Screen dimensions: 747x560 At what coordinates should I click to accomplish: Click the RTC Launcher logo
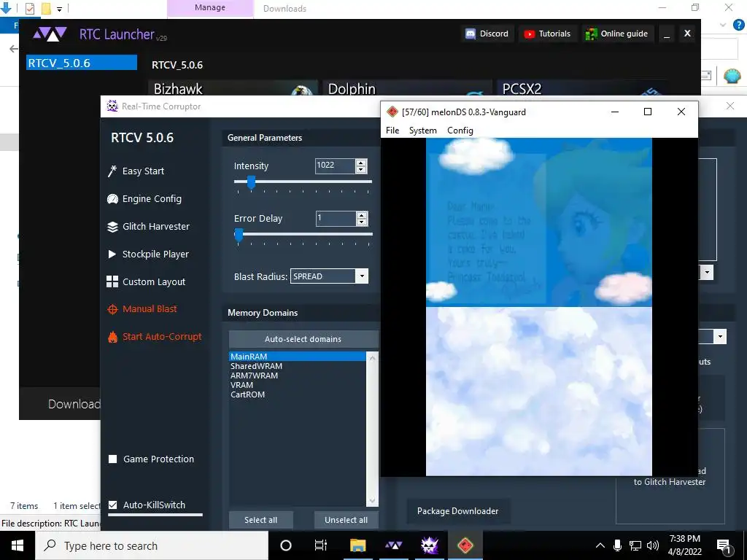click(50, 34)
